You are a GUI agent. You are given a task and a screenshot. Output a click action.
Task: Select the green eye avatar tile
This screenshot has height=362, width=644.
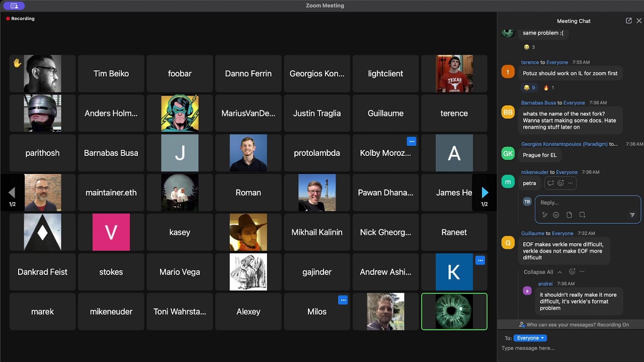pos(454,312)
